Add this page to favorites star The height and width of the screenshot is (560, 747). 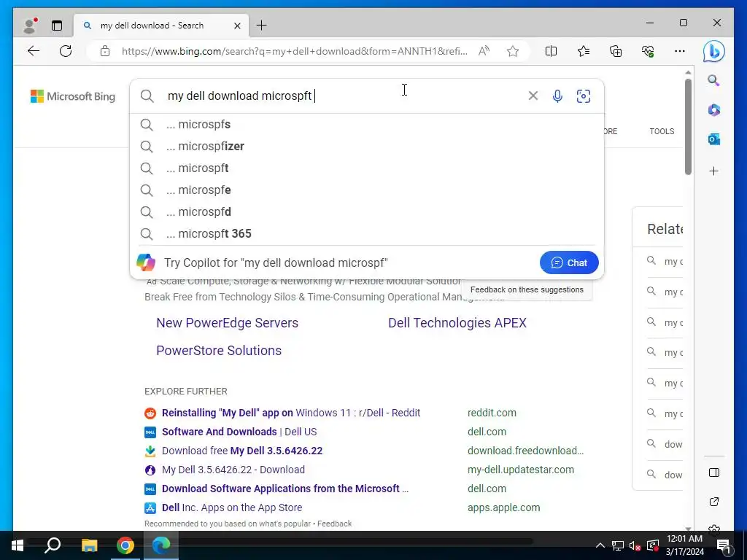point(513,51)
